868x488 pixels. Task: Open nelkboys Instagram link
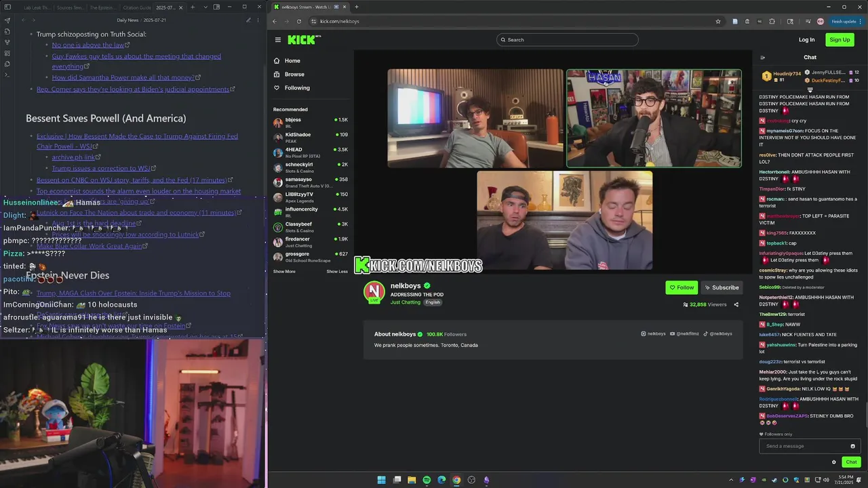pyautogui.click(x=654, y=333)
